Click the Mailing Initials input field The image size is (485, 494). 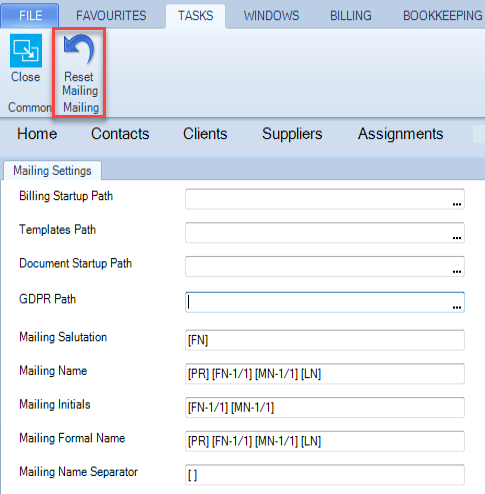(x=325, y=407)
